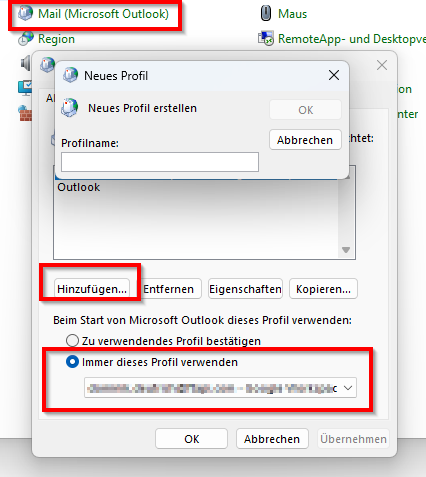Click the speaker sound icon at left

click(25, 63)
